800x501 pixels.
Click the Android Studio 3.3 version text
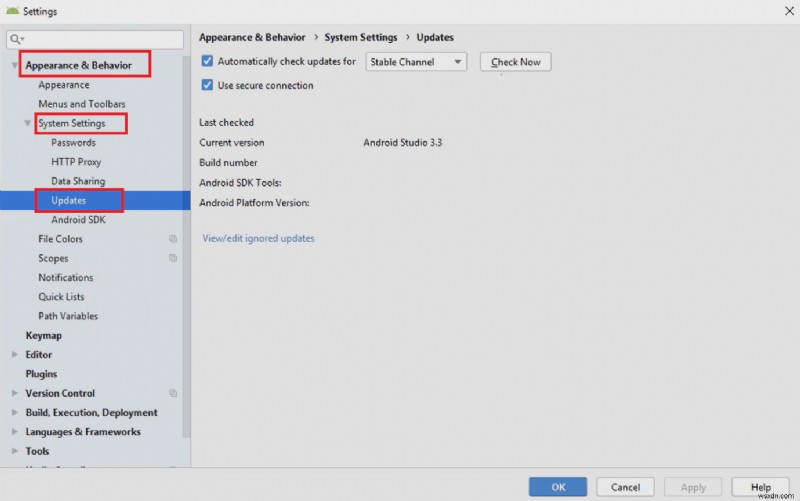pyautogui.click(x=403, y=142)
